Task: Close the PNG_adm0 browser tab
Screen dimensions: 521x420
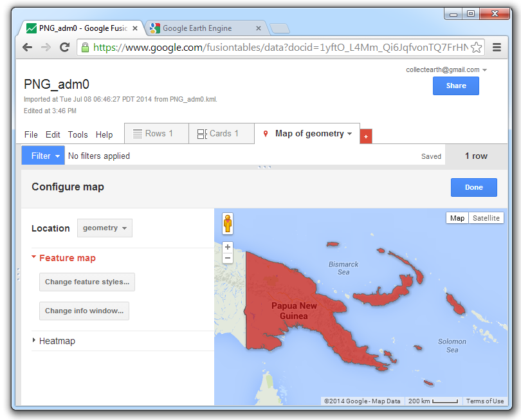Action: (x=135, y=28)
